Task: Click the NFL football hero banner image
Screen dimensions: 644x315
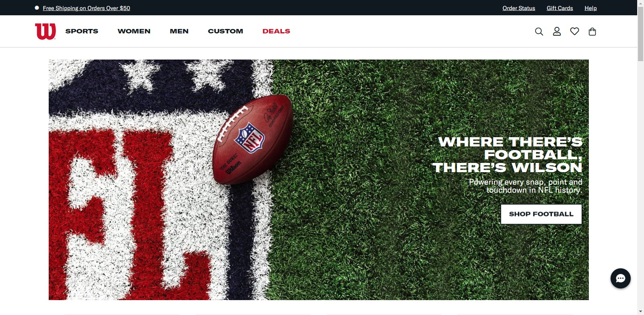Action: [x=318, y=180]
